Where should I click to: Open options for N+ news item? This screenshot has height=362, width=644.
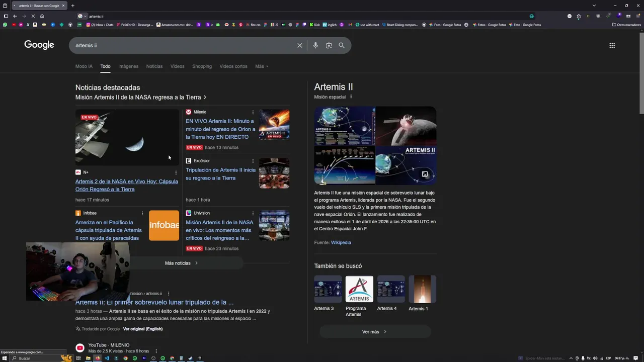[x=176, y=172]
